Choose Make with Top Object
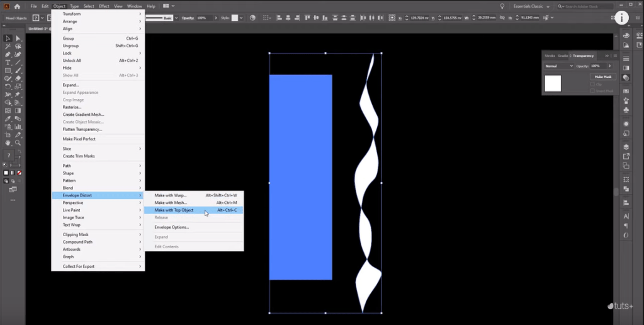 pyautogui.click(x=174, y=210)
